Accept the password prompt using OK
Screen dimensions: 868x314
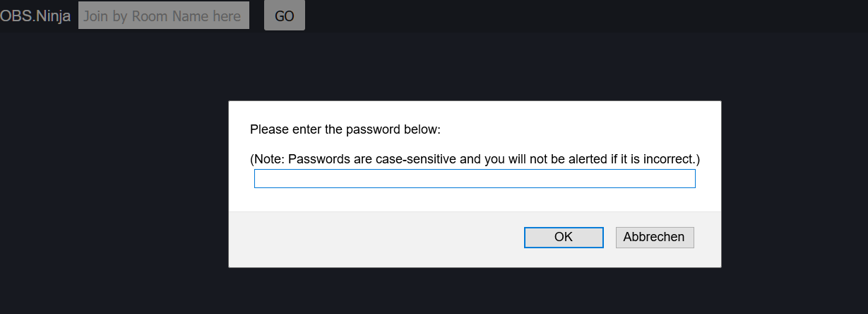point(564,237)
